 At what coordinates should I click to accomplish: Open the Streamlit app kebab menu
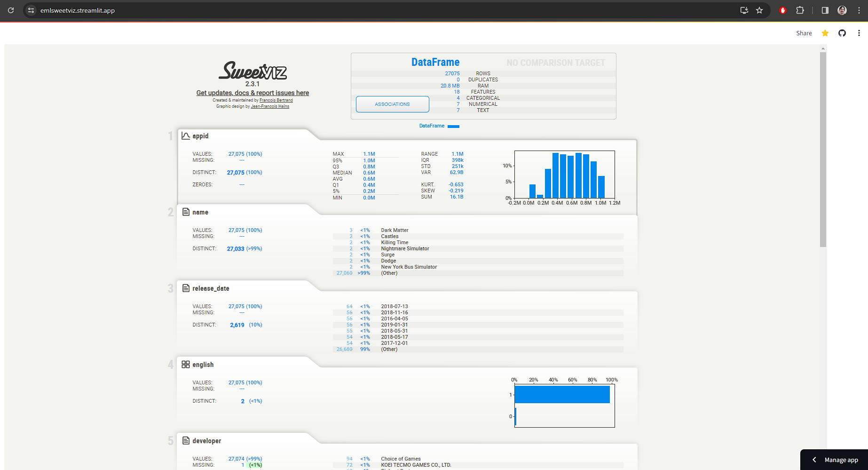click(x=859, y=33)
